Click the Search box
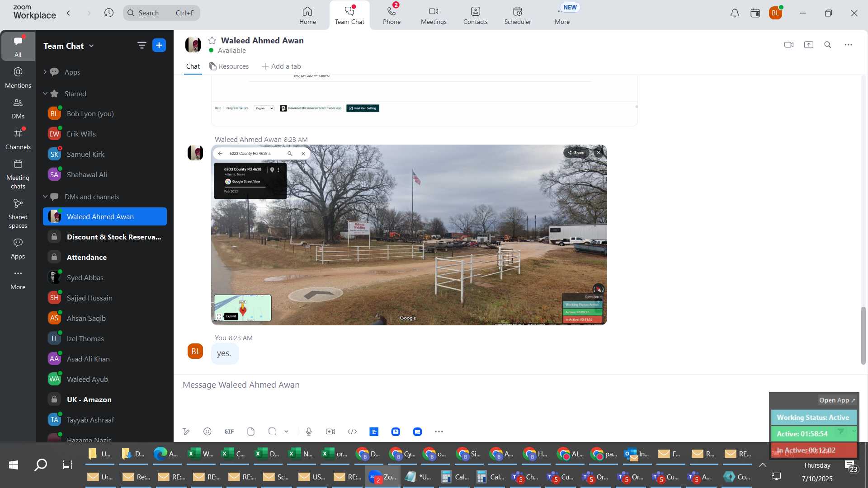868x488 pixels. click(x=161, y=13)
